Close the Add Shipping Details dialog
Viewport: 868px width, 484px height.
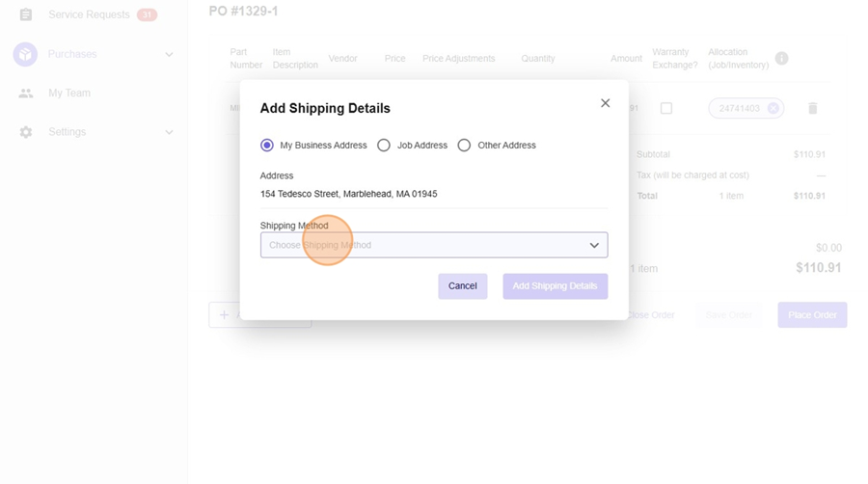605,103
